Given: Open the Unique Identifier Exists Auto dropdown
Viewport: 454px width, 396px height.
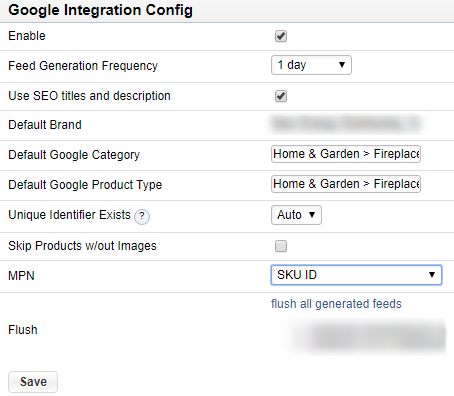Looking at the screenshot, I should coord(296,215).
